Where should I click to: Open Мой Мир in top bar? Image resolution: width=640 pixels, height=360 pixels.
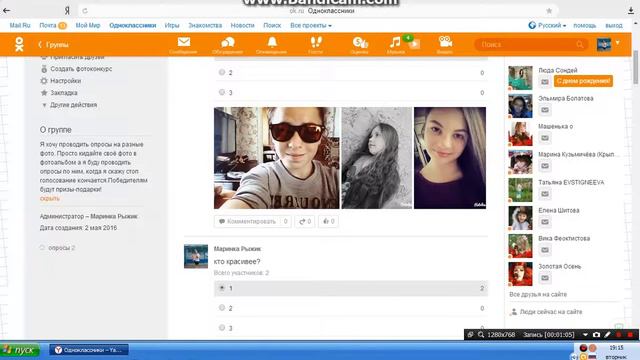point(88,25)
